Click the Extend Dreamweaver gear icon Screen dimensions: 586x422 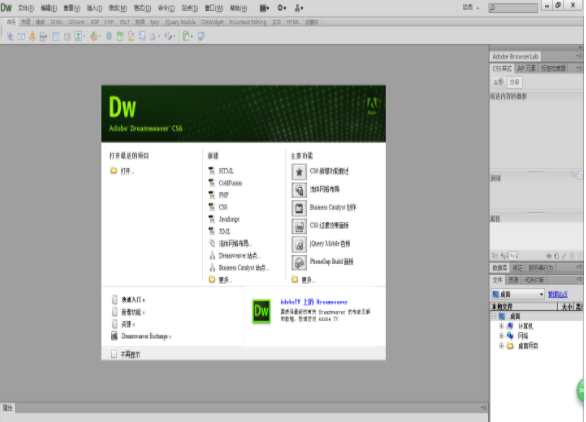(x=280, y=7)
